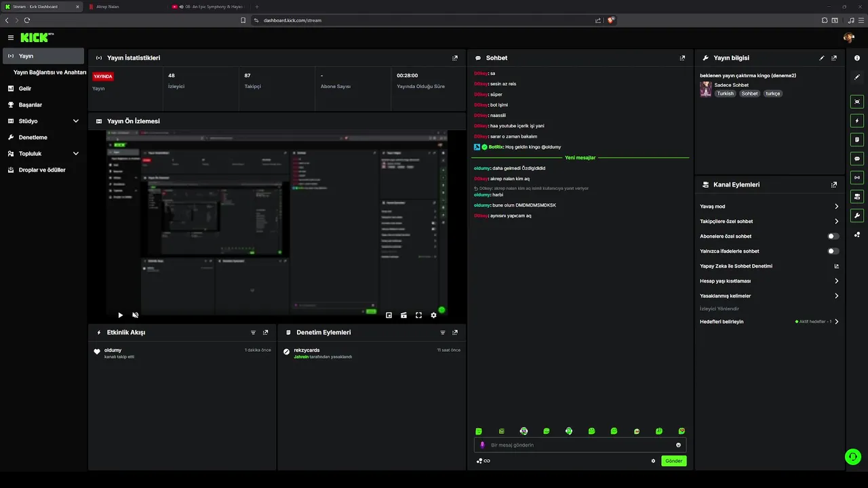Toggle the broadcast stats widget in right sidebar
The image size is (868, 488).
point(857,178)
